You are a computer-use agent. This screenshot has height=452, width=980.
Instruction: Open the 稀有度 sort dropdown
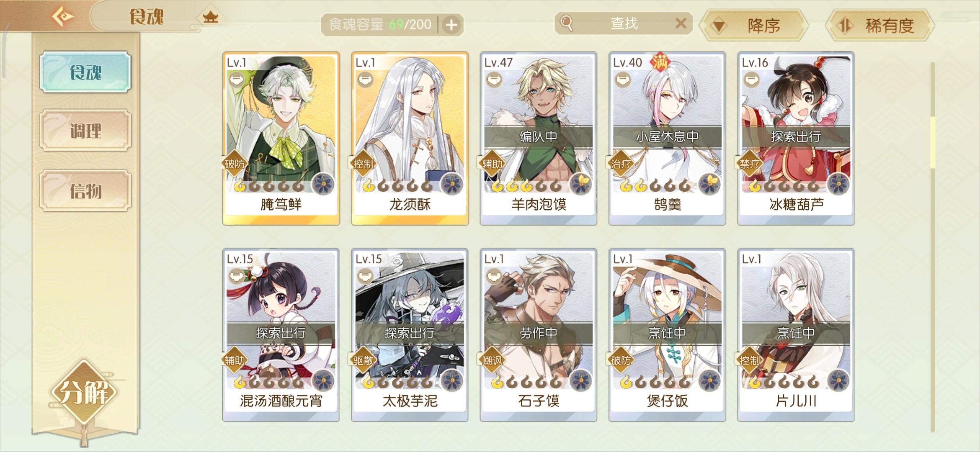(880, 26)
